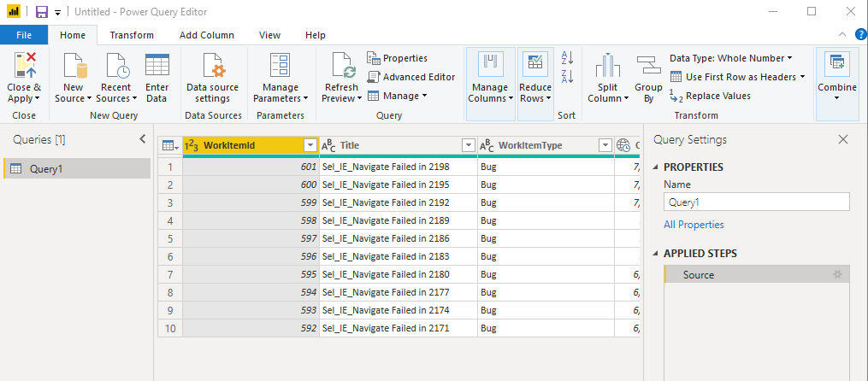Click the Close & Apply icon

[x=25, y=65]
